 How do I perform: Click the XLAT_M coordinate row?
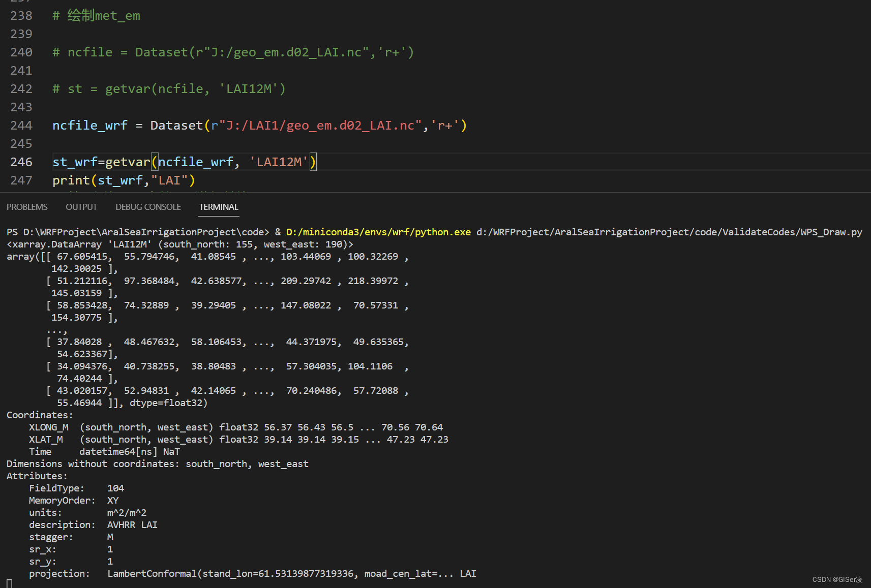click(x=238, y=440)
